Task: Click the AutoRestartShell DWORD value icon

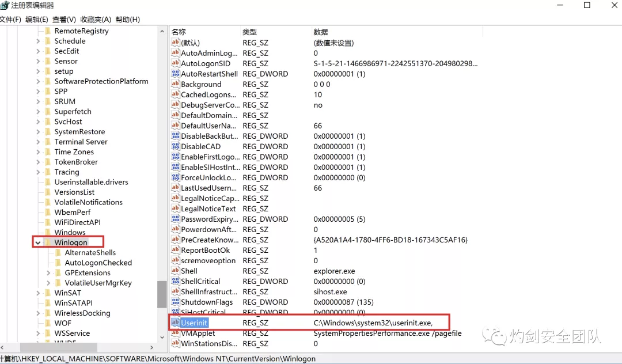Action: tap(175, 73)
